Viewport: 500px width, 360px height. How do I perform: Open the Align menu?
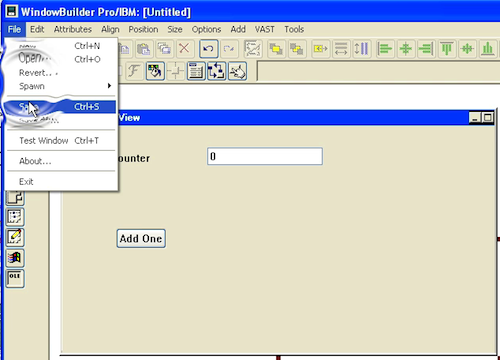pyautogui.click(x=110, y=29)
